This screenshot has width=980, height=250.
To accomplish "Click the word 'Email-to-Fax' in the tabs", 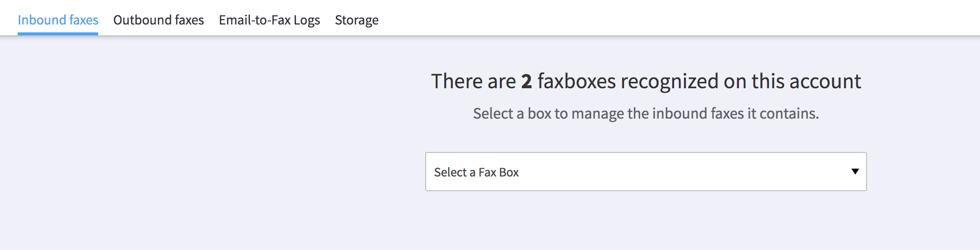I will (x=255, y=20).
